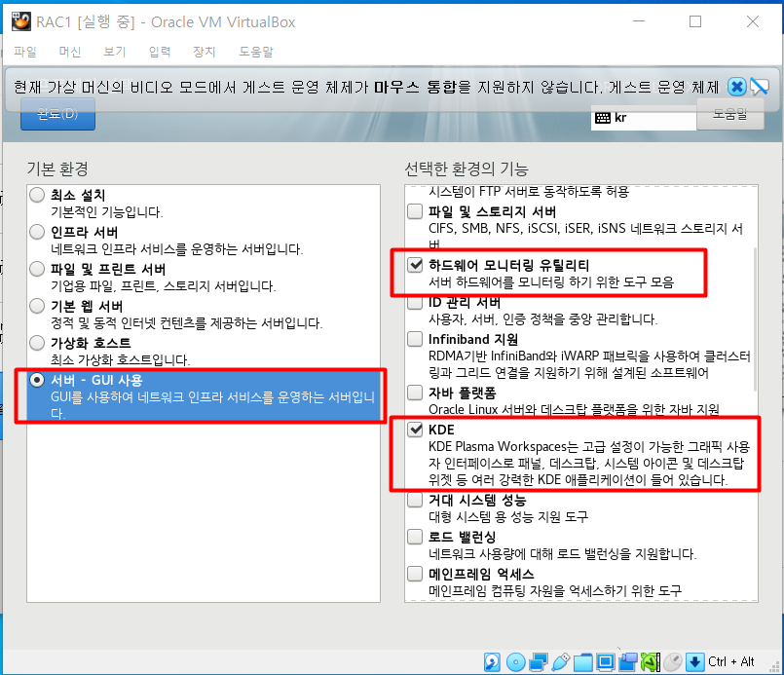The height and width of the screenshot is (675, 784).
Task: Open the 보기 menu
Action: pyautogui.click(x=115, y=52)
